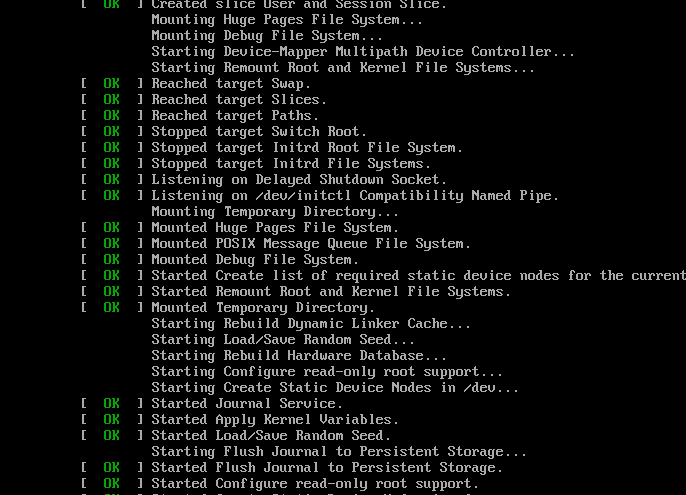Click "Started Apply Kernel Variables" line
This screenshot has height=495, width=686.
click(x=275, y=420)
